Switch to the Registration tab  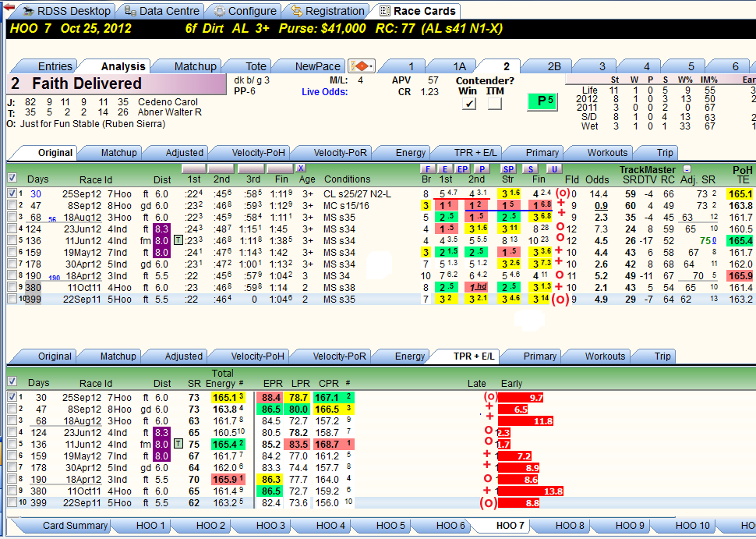(327, 11)
